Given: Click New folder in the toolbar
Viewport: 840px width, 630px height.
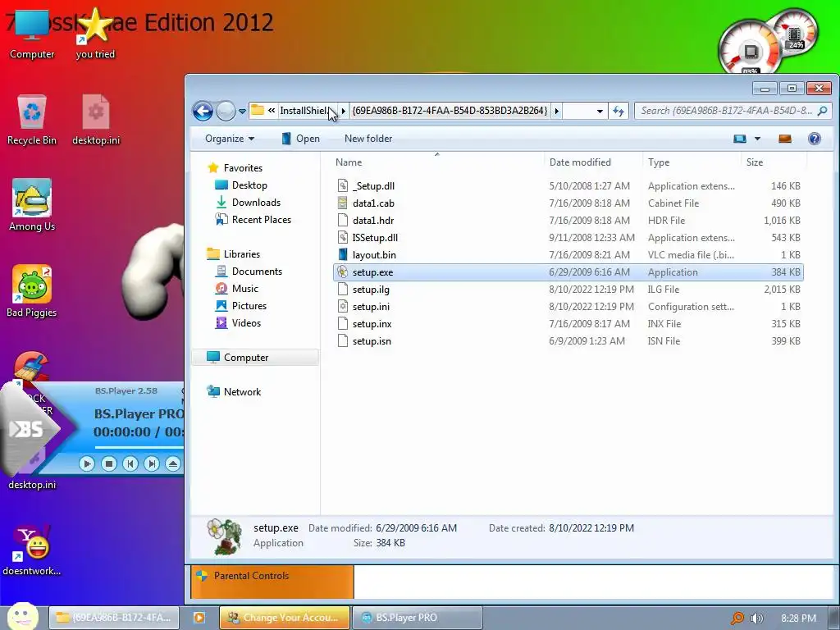Looking at the screenshot, I should tap(368, 139).
